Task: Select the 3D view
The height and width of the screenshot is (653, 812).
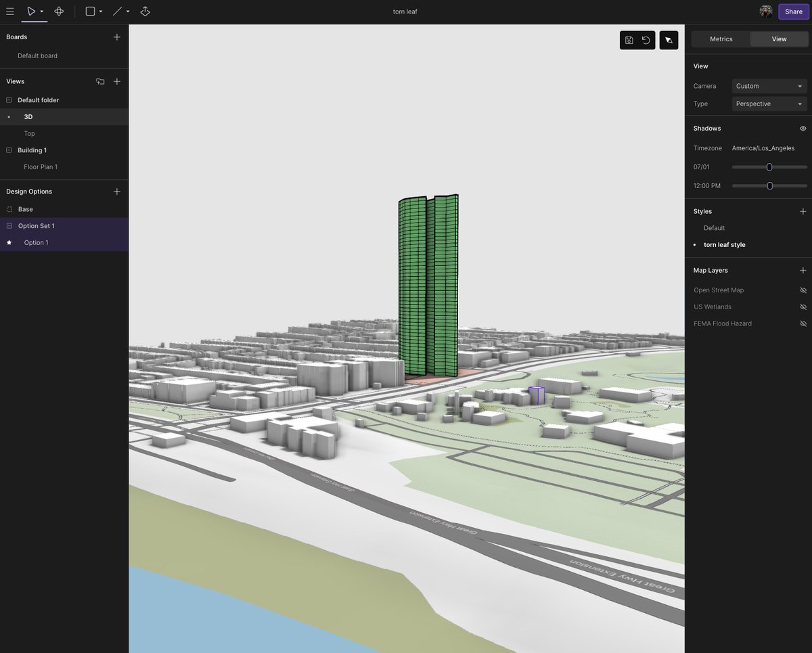Action: (64, 117)
